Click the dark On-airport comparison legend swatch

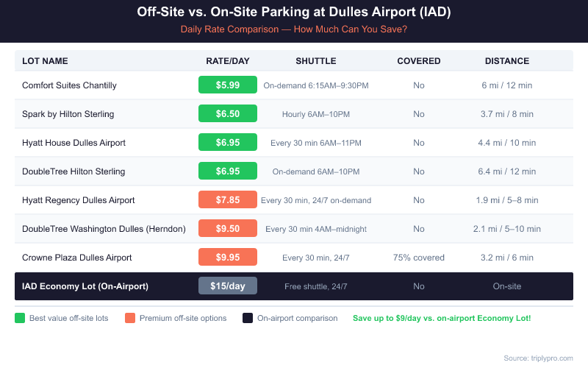click(x=248, y=318)
